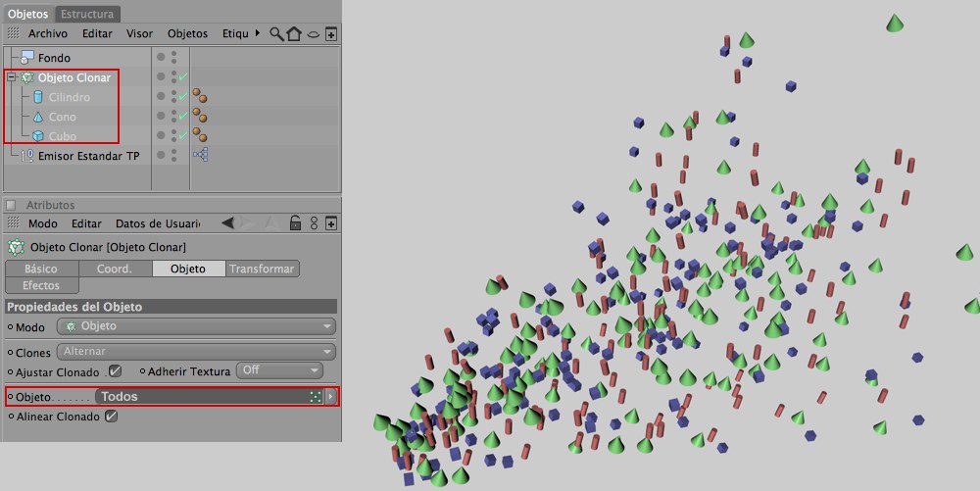Collapse the Objeto Clonar tree node
The image size is (980, 491).
(x=11, y=77)
